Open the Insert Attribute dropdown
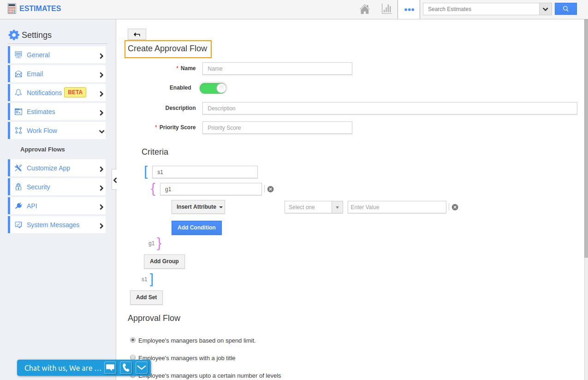Image resolution: width=588 pixels, height=380 pixels. tap(198, 207)
